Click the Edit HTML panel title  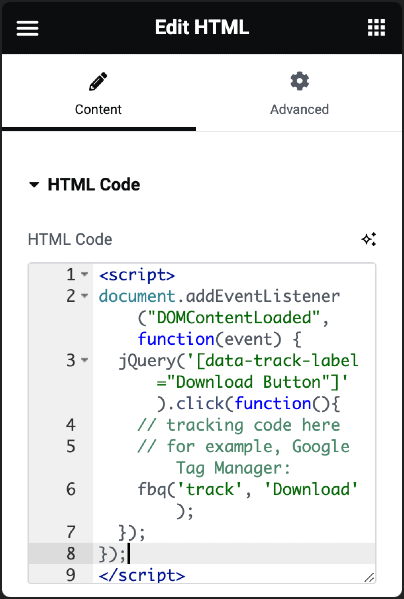tap(202, 28)
